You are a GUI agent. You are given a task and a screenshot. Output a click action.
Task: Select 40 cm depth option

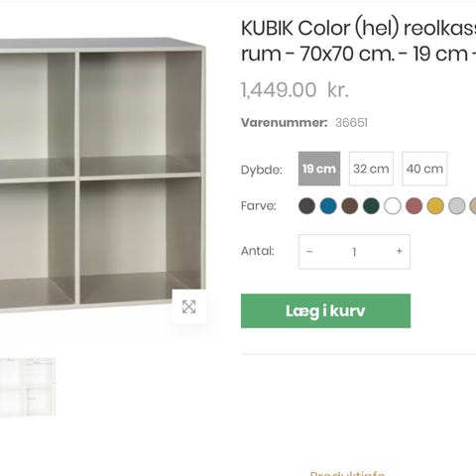pyautogui.click(x=424, y=169)
